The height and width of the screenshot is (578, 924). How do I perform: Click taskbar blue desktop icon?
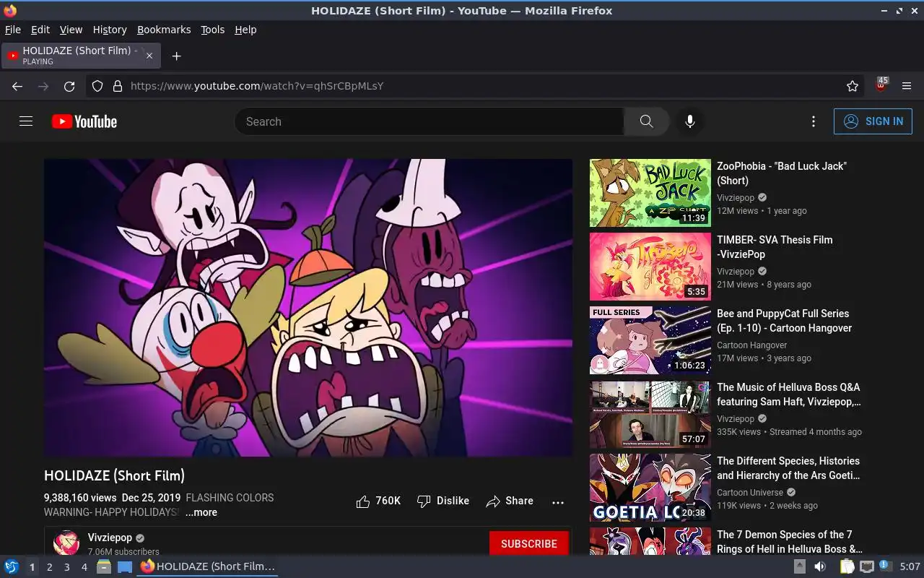click(x=125, y=566)
